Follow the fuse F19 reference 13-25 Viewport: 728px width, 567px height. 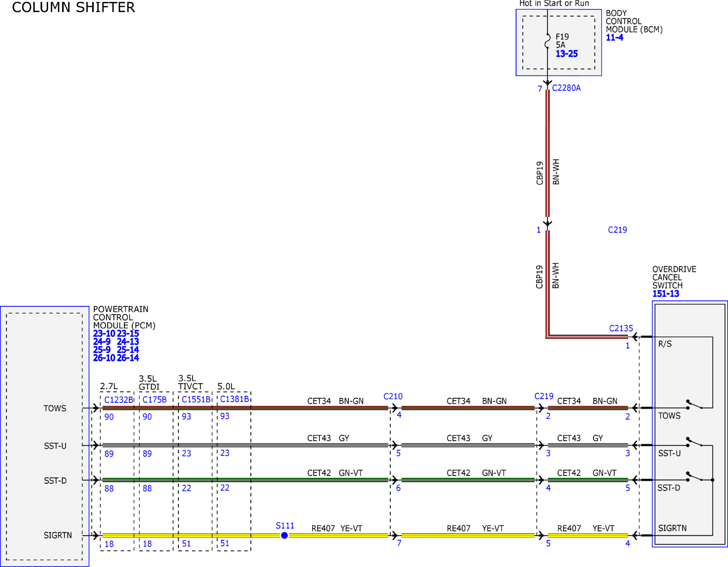(x=566, y=54)
